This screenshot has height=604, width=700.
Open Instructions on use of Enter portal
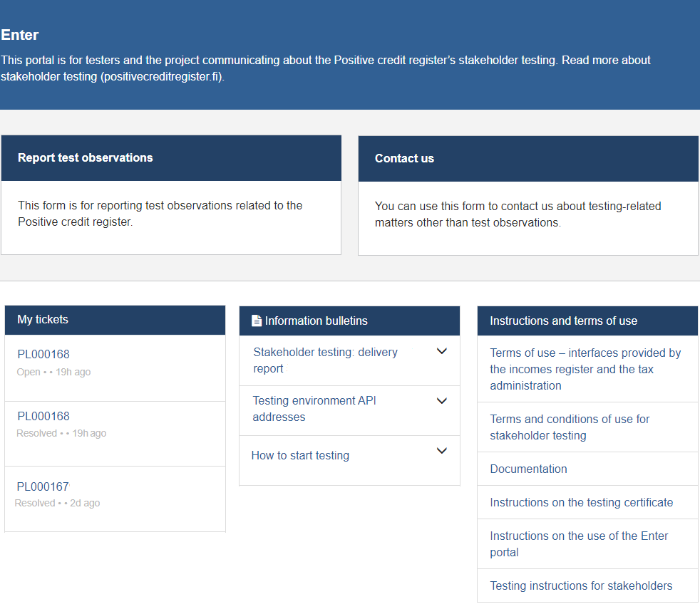[x=579, y=543]
